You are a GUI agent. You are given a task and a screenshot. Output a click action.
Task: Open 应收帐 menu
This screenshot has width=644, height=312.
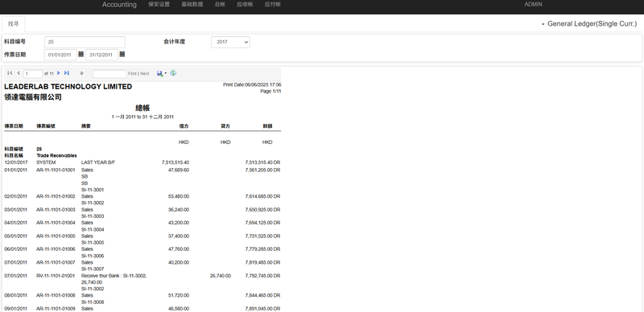[x=245, y=5]
